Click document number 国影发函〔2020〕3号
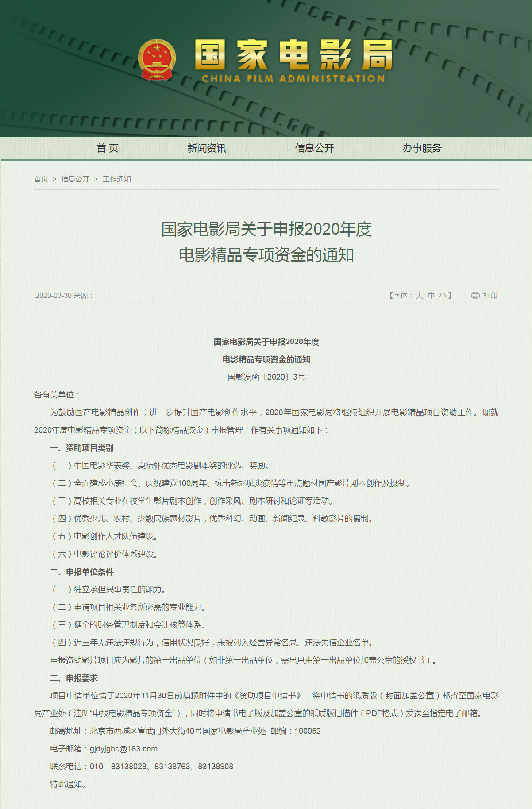This screenshot has width=532, height=809. point(266,377)
